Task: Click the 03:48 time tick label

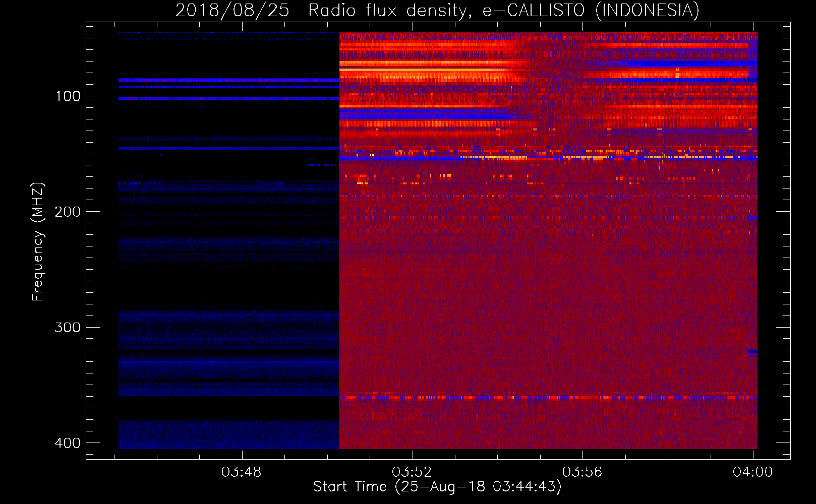Action: [242, 472]
